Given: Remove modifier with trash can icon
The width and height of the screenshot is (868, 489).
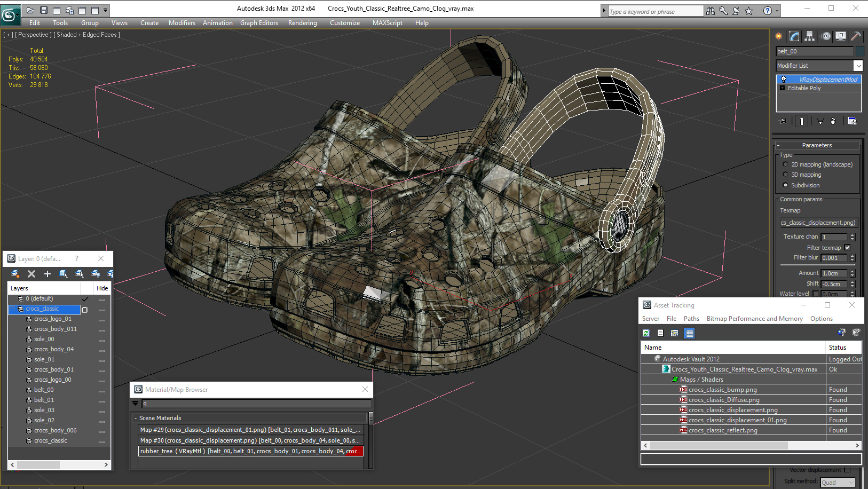Looking at the screenshot, I should (833, 121).
